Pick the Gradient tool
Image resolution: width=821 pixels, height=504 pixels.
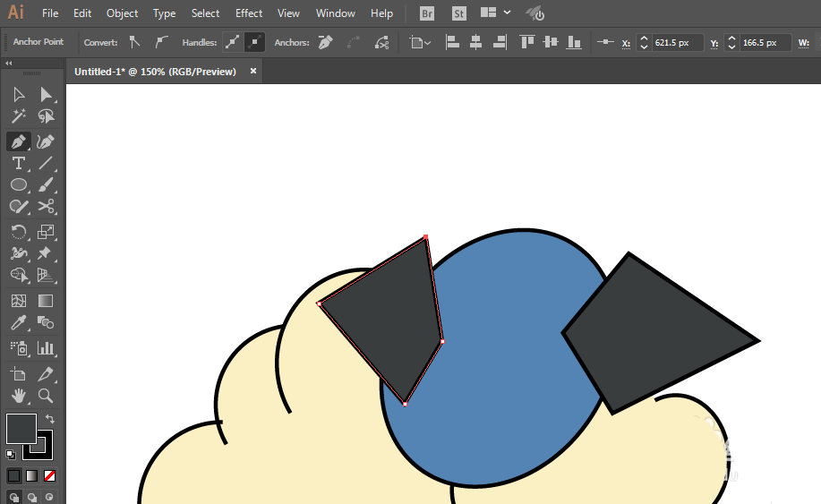[x=46, y=301]
